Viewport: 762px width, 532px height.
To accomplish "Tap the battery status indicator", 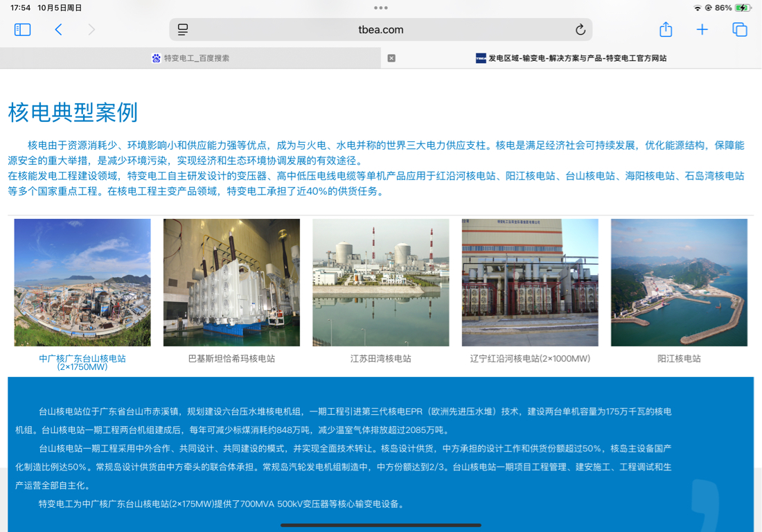I will tap(743, 8).
